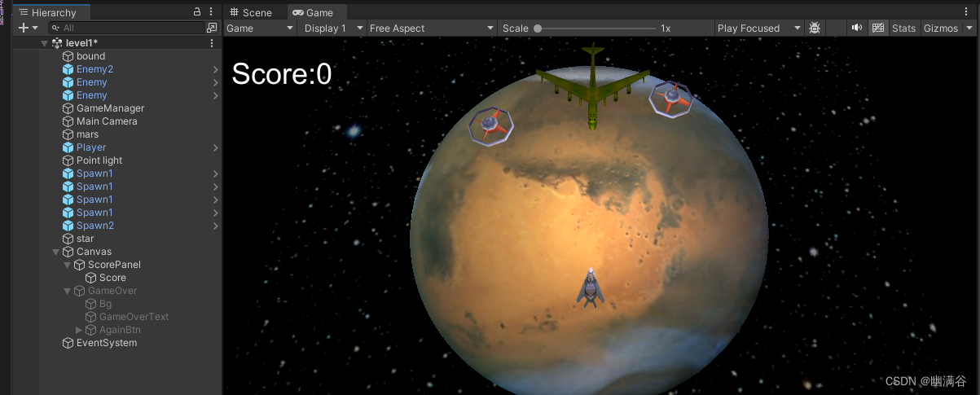
Task: Click the Hierarchy list icon on tab
Action: [24, 12]
